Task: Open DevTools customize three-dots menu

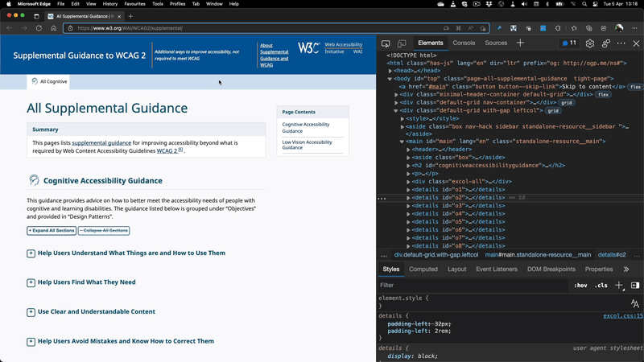Action: tap(621, 43)
